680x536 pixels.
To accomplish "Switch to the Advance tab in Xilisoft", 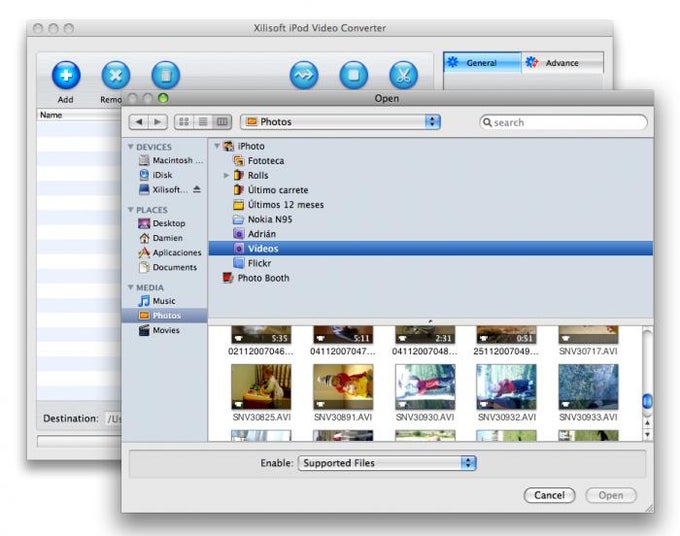I will click(562, 62).
